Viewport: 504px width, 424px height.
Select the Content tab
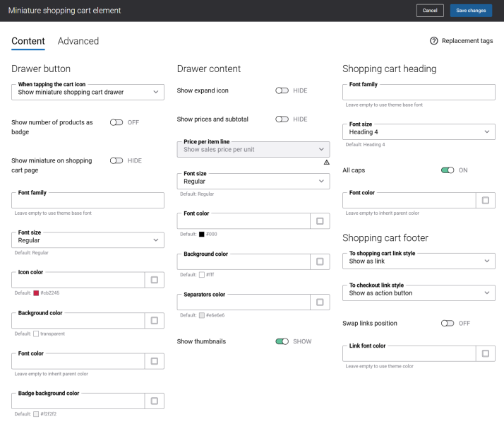pyautogui.click(x=28, y=41)
